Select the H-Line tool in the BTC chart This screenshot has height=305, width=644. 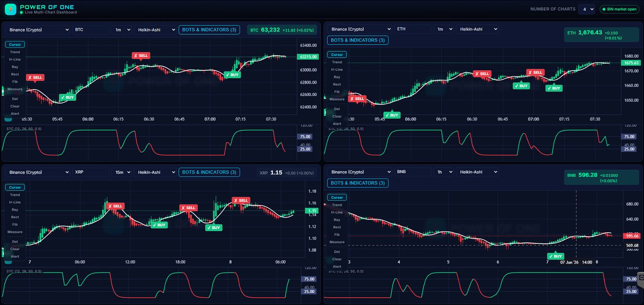(15, 59)
